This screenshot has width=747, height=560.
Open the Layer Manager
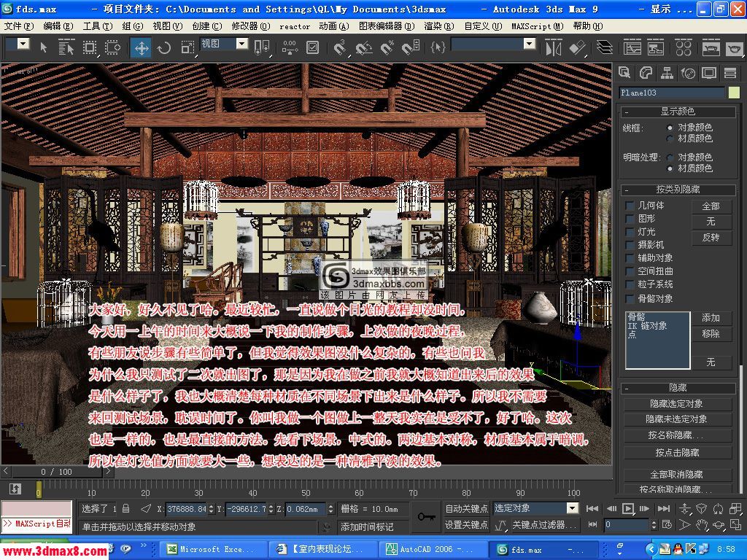point(604,47)
